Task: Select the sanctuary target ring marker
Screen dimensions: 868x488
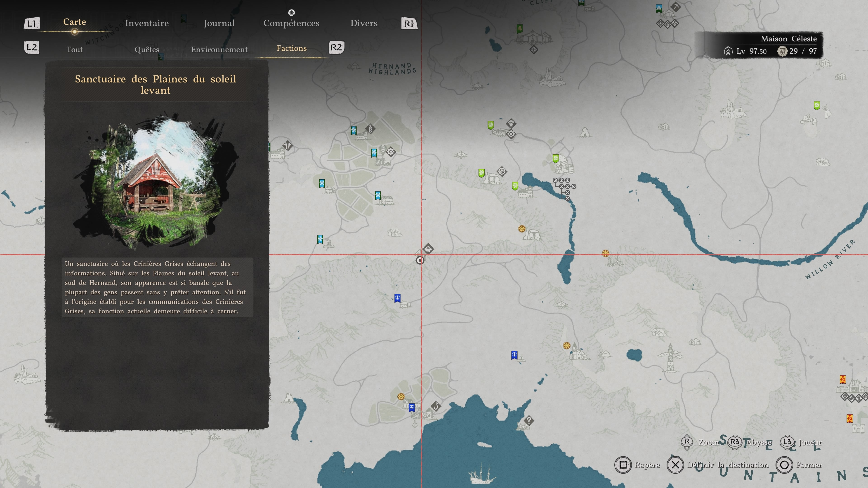Action: point(420,260)
